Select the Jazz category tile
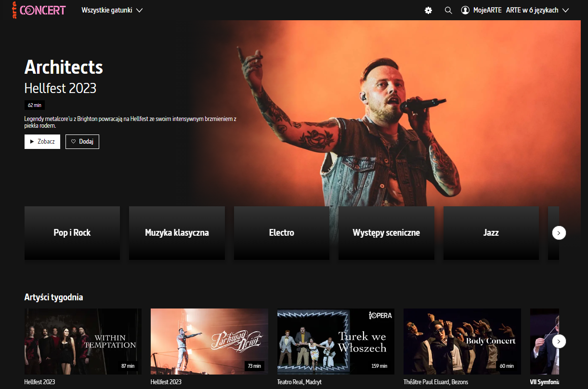Viewport: 588px width, 389px height. tap(491, 233)
